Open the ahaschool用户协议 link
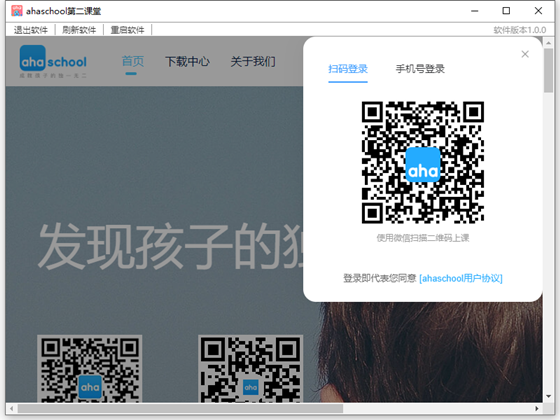Screen dimensions: 560x420 (x=461, y=278)
